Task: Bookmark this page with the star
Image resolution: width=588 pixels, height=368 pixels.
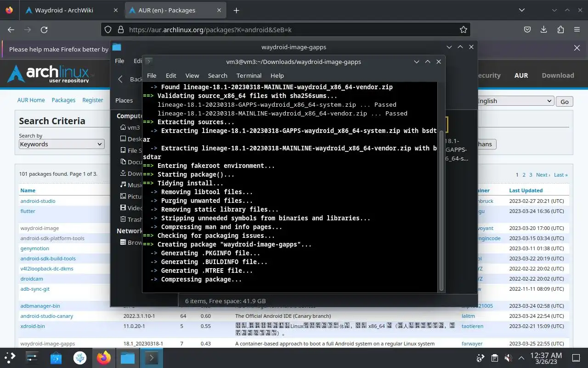Action: 464,29
